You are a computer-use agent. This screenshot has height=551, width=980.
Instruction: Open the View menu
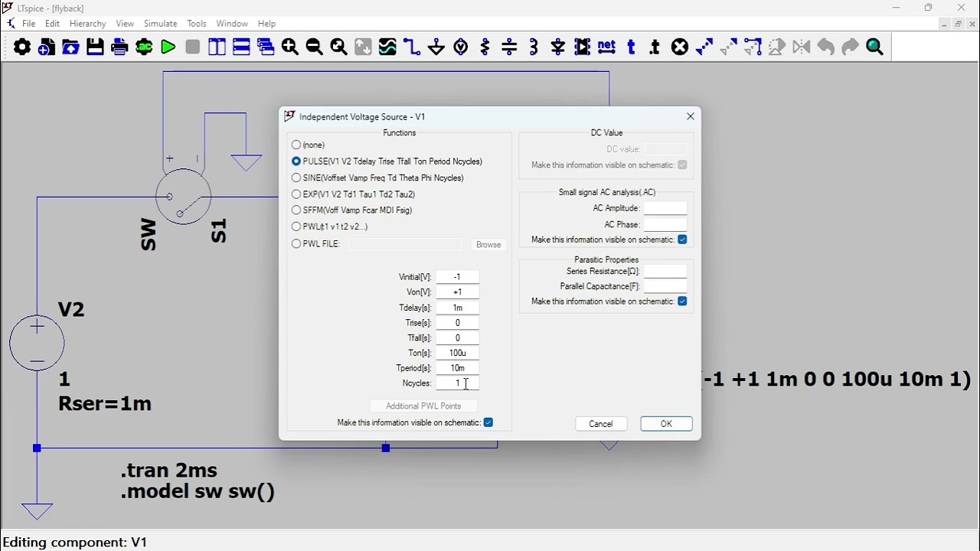pos(125,24)
